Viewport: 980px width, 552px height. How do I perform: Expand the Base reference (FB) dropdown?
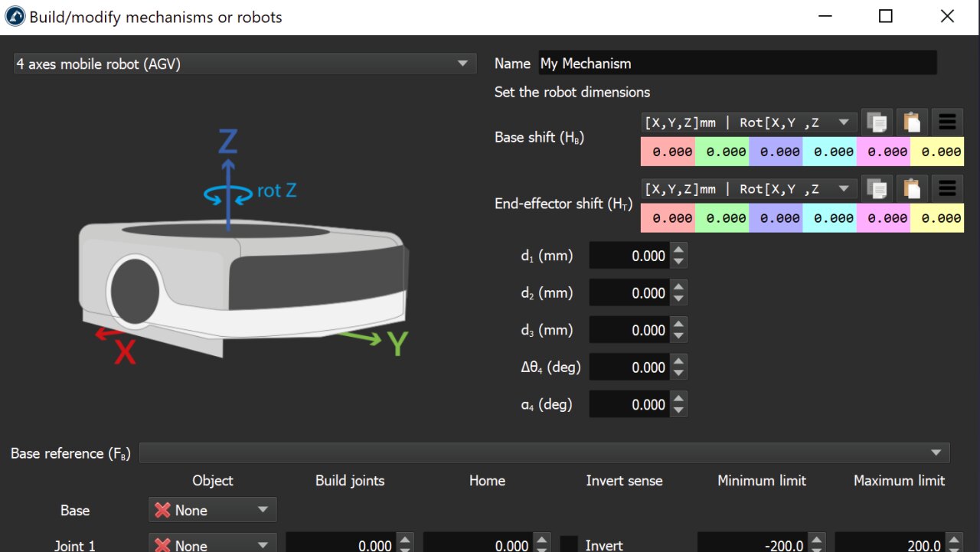coord(544,453)
